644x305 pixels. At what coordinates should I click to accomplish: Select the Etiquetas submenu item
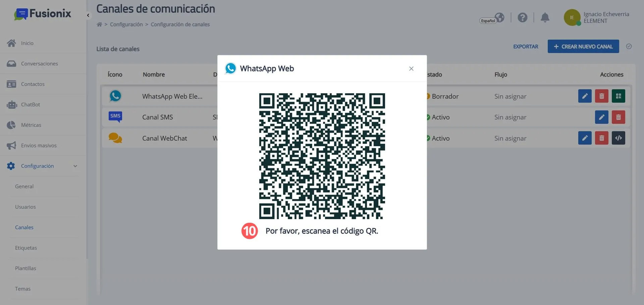click(26, 248)
